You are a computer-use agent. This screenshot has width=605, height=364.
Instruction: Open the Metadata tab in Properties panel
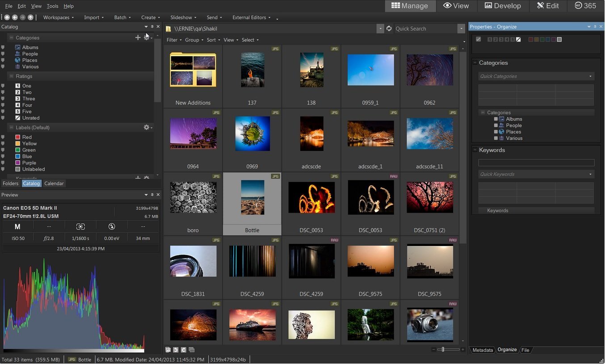483,350
